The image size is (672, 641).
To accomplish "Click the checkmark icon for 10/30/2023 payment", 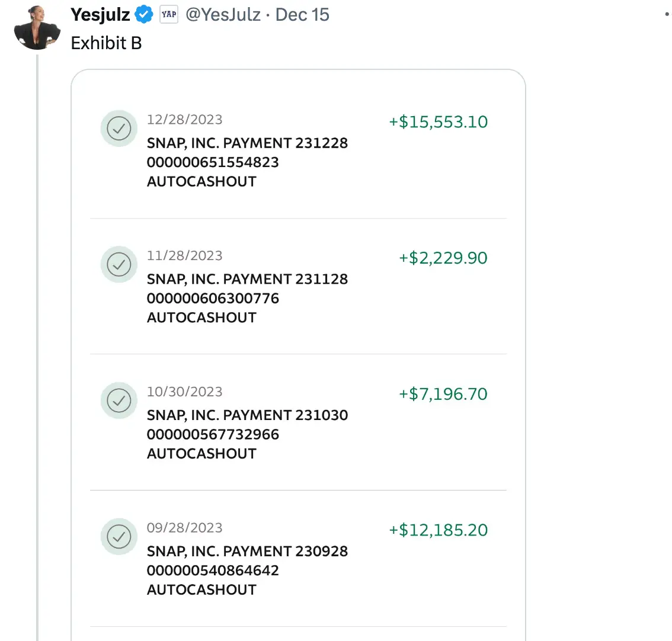I will tap(119, 400).
